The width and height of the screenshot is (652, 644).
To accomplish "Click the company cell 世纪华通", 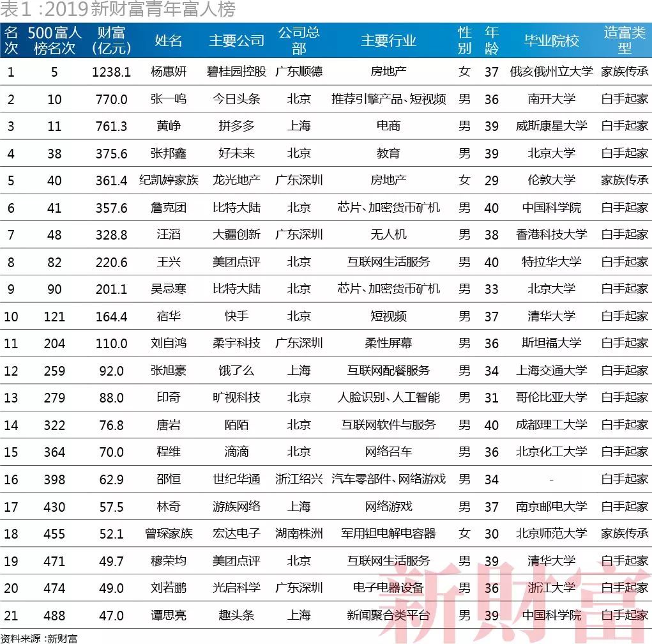I will point(237,479).
